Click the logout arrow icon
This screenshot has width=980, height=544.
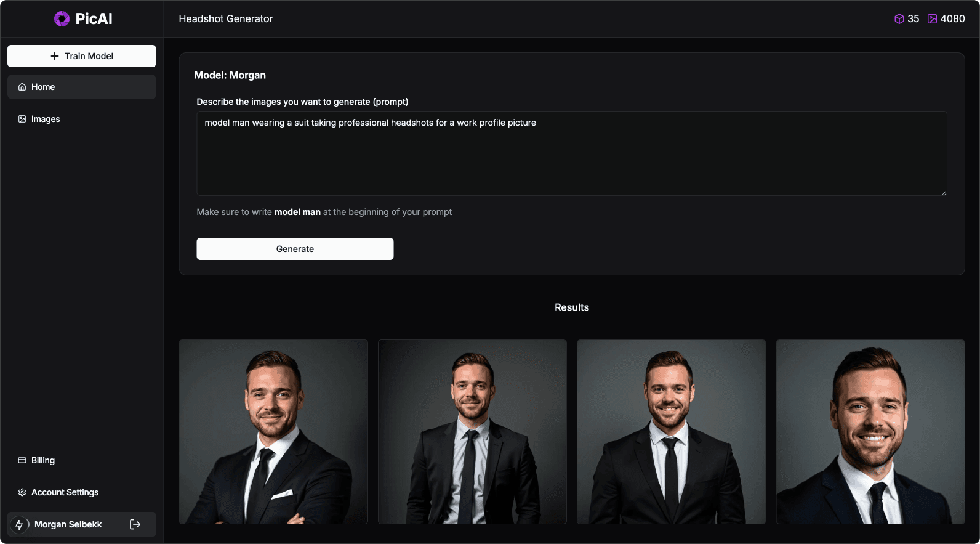[135, 524]
